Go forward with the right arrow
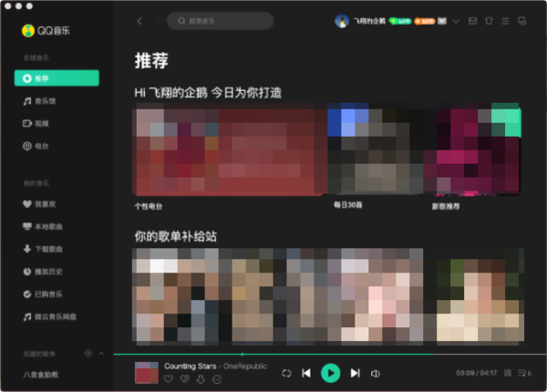 158,21
